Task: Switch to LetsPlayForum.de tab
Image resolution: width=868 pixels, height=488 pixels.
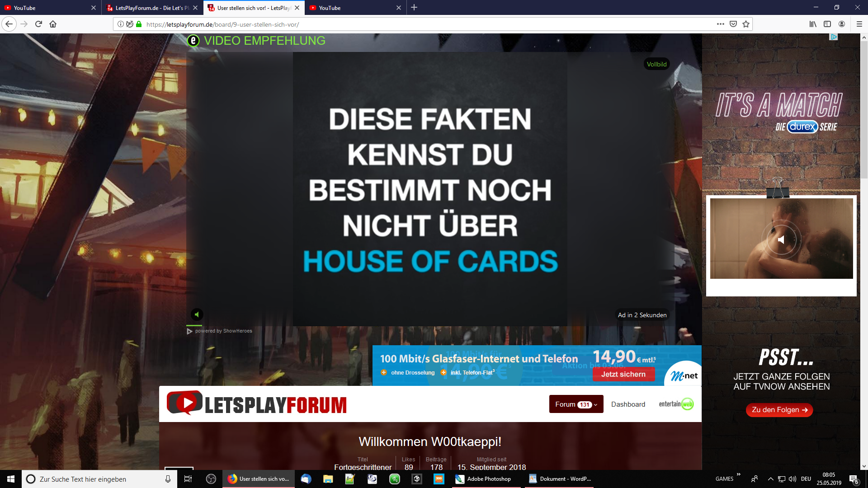Action: [152, 8]
